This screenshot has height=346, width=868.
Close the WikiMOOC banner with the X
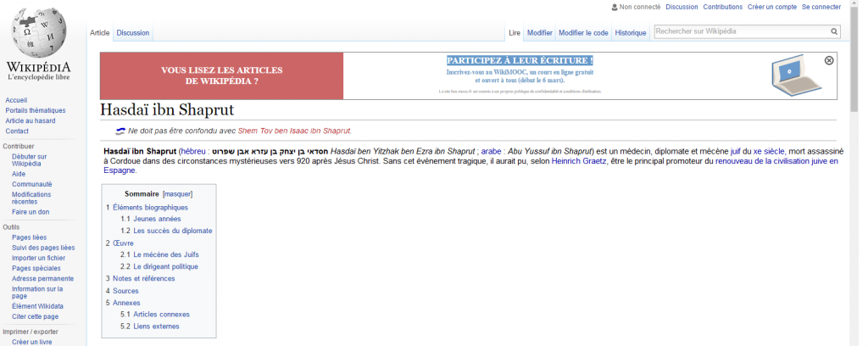click(829, 60)
